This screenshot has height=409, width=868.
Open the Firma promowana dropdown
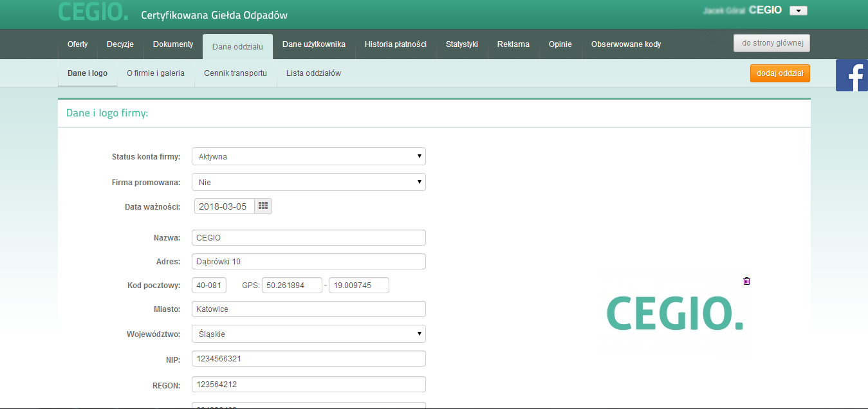[x=309, y=182]
